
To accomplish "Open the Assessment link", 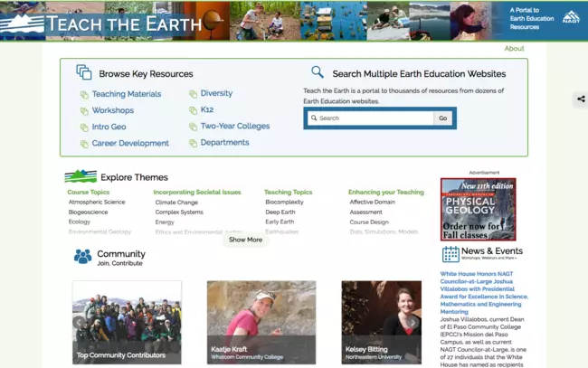I will point(366,212).
